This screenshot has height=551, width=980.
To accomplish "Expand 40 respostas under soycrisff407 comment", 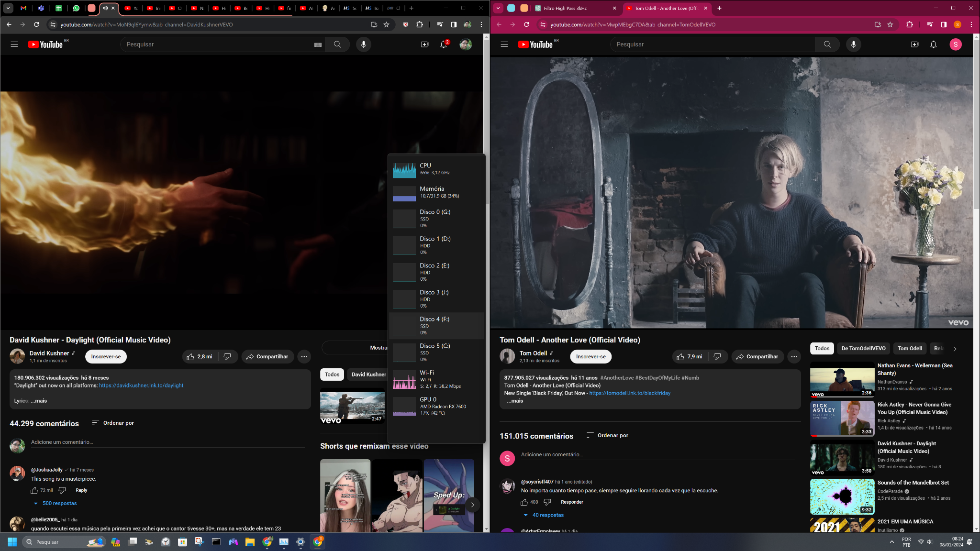I will [544, 516].
